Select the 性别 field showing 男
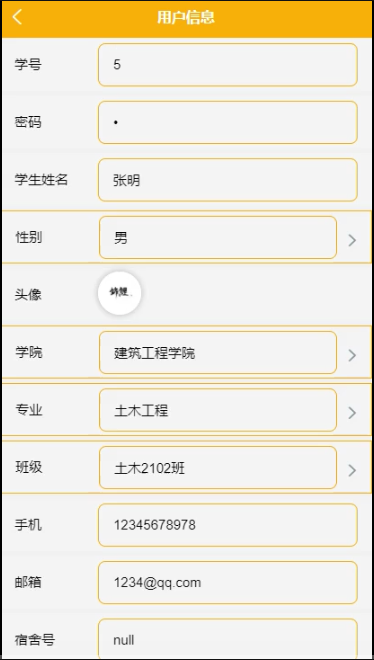 click(x=218, y=237)
